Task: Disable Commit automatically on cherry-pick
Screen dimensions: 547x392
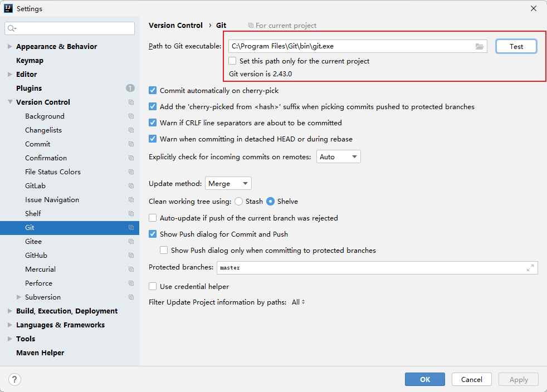Action: 153,90
